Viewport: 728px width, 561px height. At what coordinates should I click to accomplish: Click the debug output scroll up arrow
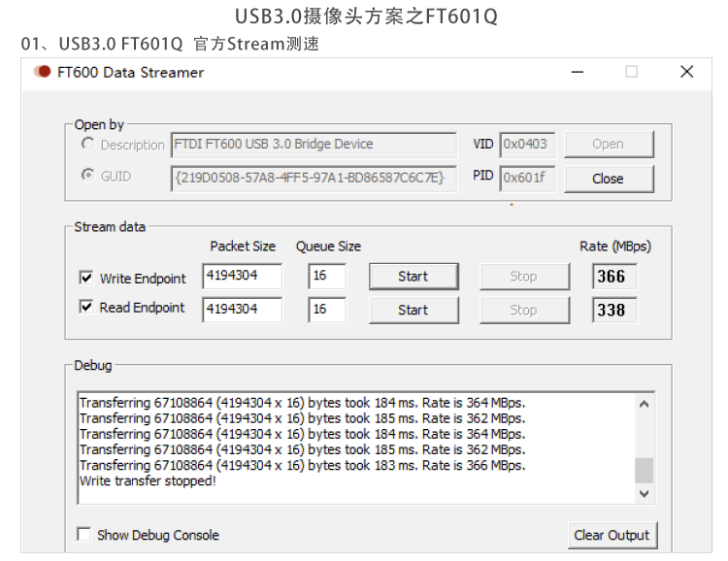tap(644, 404)
